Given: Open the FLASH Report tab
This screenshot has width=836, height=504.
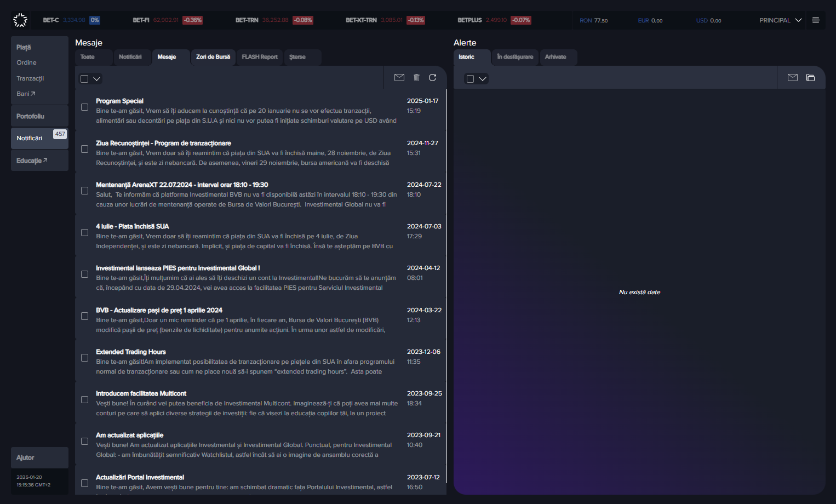Looking at the screenshot, I should point(260,57).
